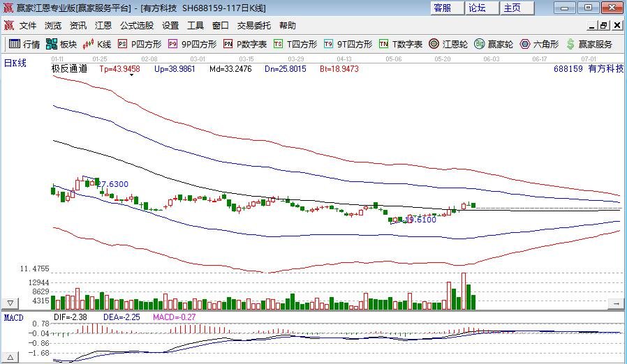Image resolution: width=627 pixels, height=364 pixels.
Task: Select the DIF=-2.38 value
Action: point(71,317)
